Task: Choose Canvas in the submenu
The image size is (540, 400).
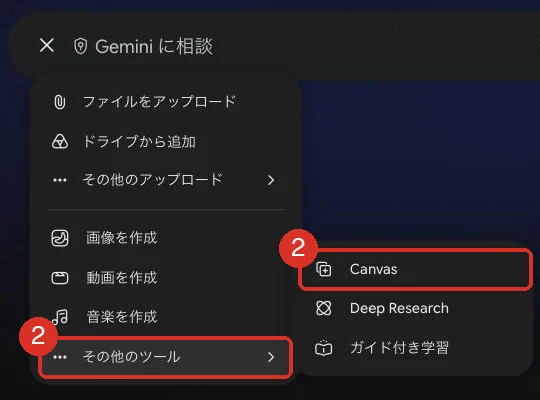Action: coord(415,269)
